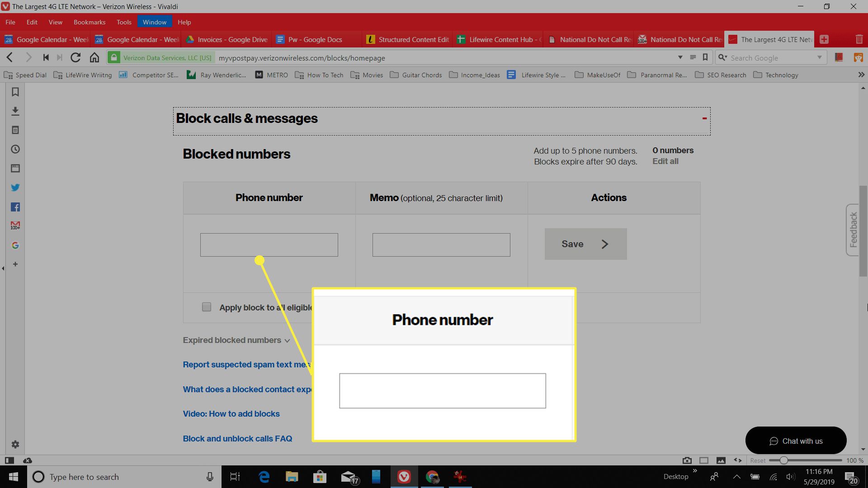Open the Window menu in menu bar
This screenshot has height=488, width=868.
tap(155, 22)
